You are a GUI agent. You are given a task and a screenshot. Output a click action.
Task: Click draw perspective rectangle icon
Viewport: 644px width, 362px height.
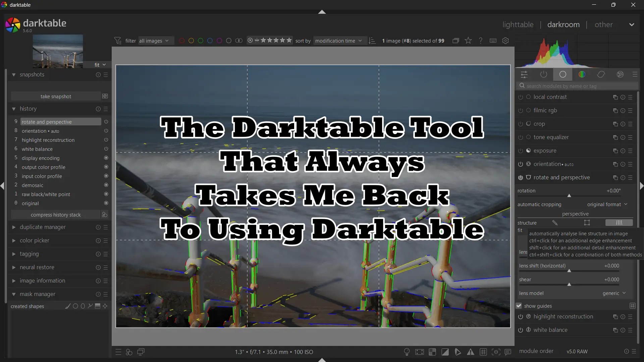point(587,223)
